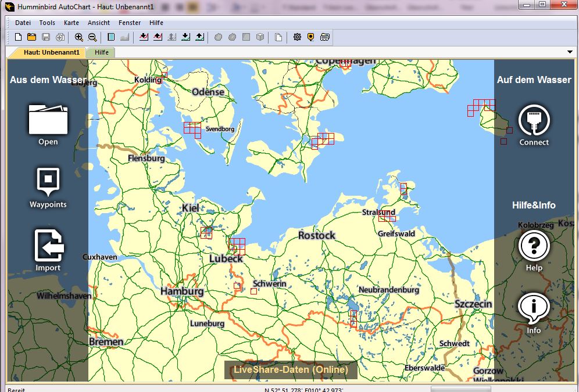Zoom in using the magnifier plus icon

pos(79,37)
